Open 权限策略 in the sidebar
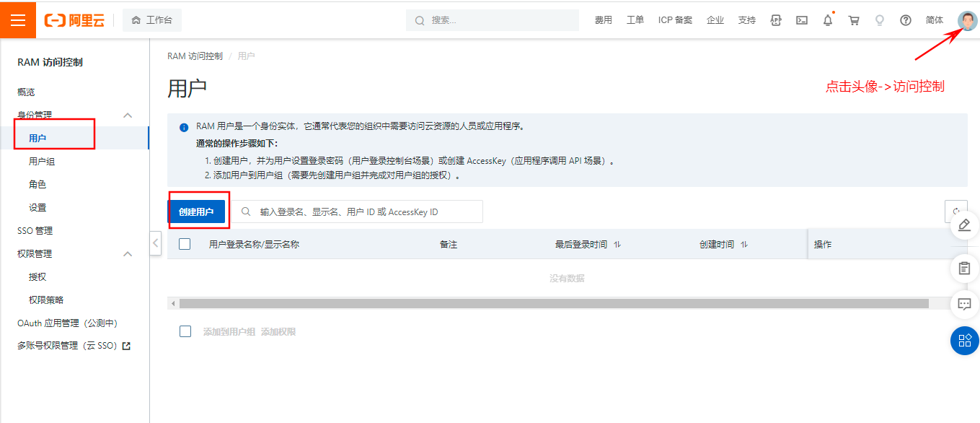Image resolution: width=980 pixels, height=423 pixels. click(46, 300)
